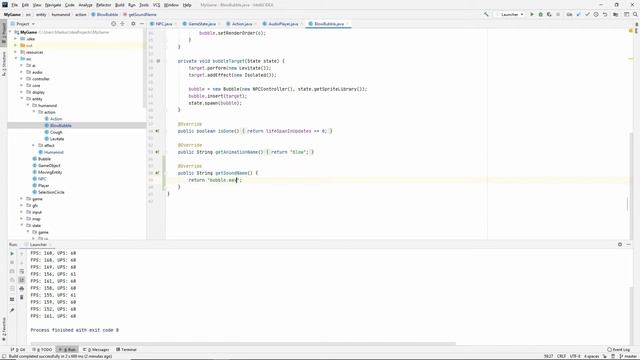This screenshot has width=640, height=360.
Task: Expand the resources folder
Action: pyautogui.click(x=16, y=52)
